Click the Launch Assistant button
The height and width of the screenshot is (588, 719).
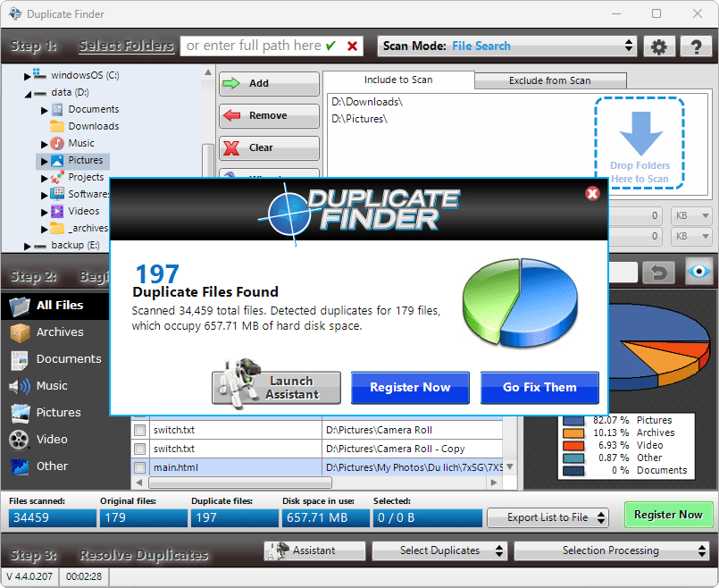click(x=276, y=388)
